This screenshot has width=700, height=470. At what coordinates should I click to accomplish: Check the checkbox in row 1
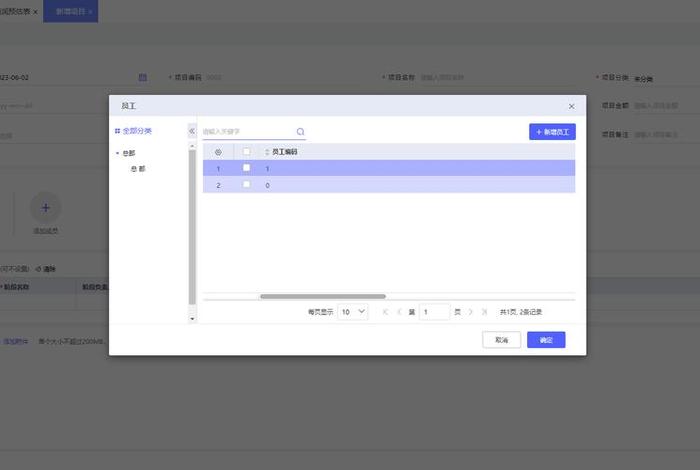point(246,168)
